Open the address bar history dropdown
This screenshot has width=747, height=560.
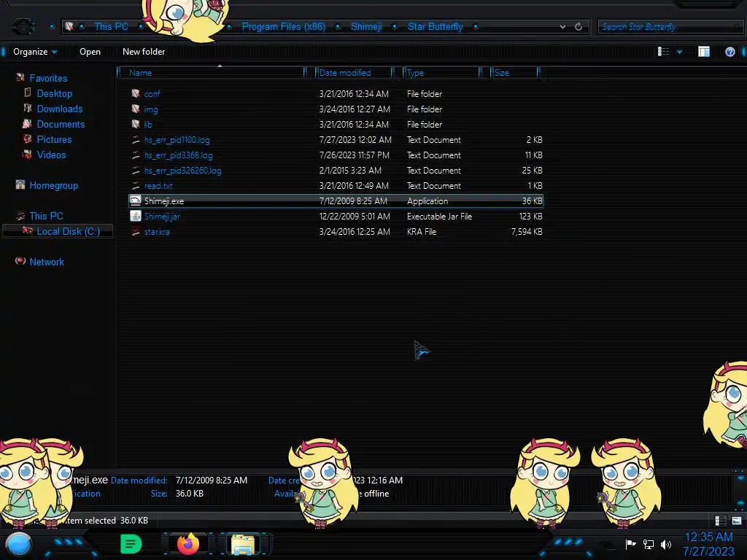tap(562, 27)
